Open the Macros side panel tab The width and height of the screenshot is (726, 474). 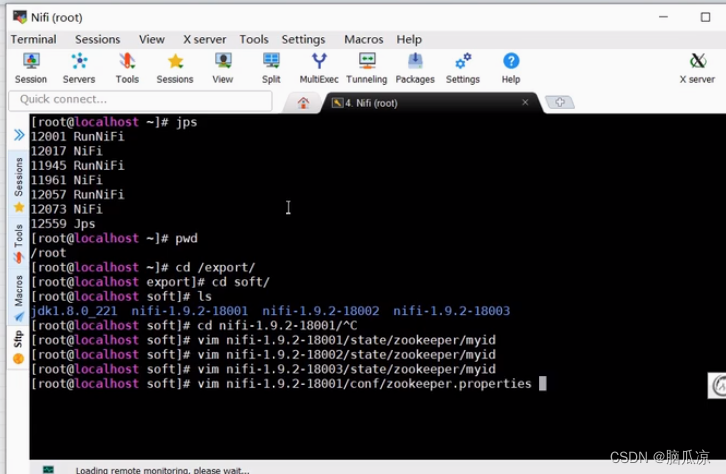(x=19, y=298)
